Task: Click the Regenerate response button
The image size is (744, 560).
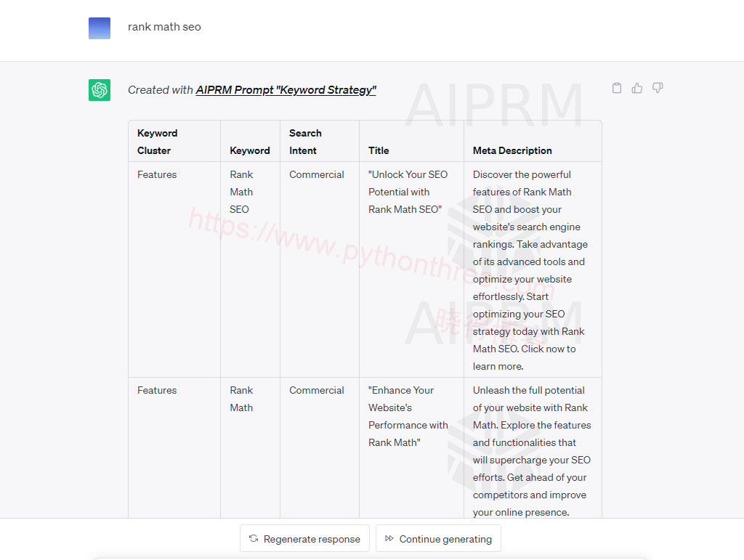Action: click(x=304, y=538)
